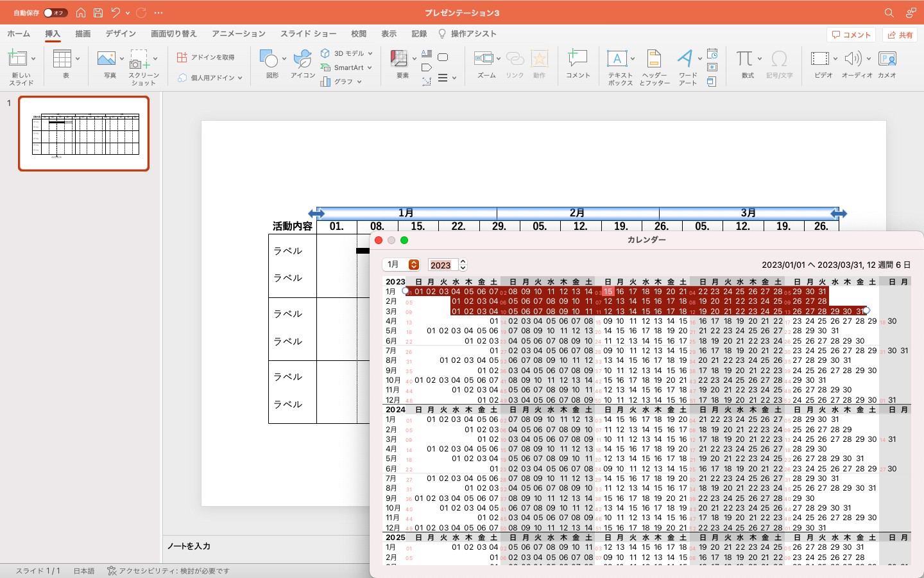Image resolution: width=924 pixels, height=578 pixels.
Task: Switch to the スライド ショー tab
Action: pyautogui.click(x=309, y=34)
